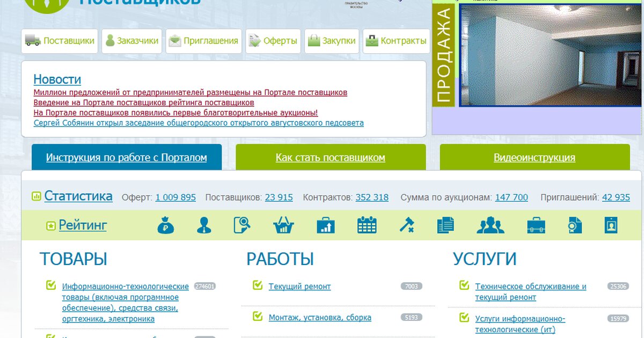644x338 pixels.
Task: Open the calendar icon in the rating bar
Action: pos(367,225)
